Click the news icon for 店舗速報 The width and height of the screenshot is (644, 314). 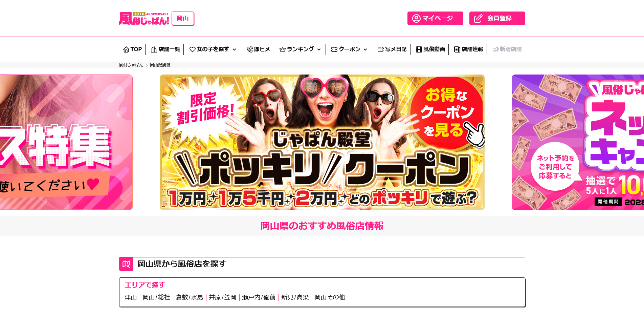tap(457, 49)
